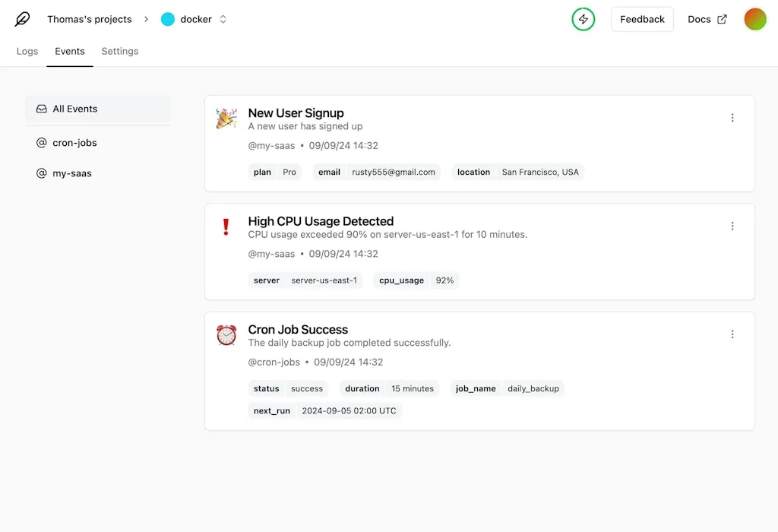This screenshot has height=532, width=778.
Task: Click the red exclamation icon on High CPU event
Action: pos(226,226)
